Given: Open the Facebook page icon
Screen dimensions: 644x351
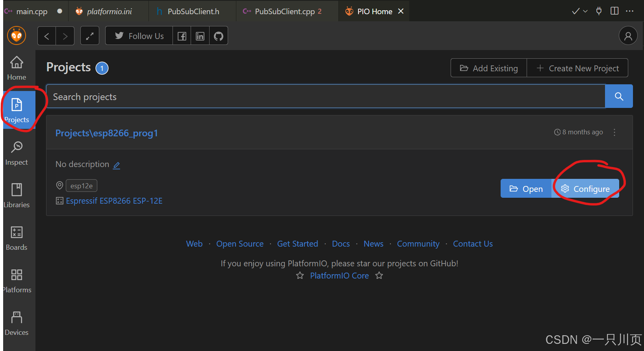Looking at the screenshot, I should 182,36.
